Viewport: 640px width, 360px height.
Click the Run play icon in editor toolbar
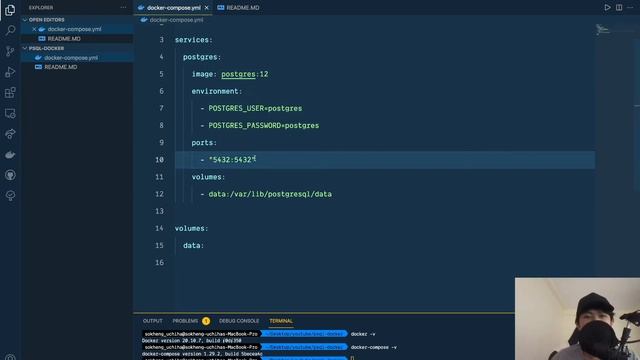point(607,7)
